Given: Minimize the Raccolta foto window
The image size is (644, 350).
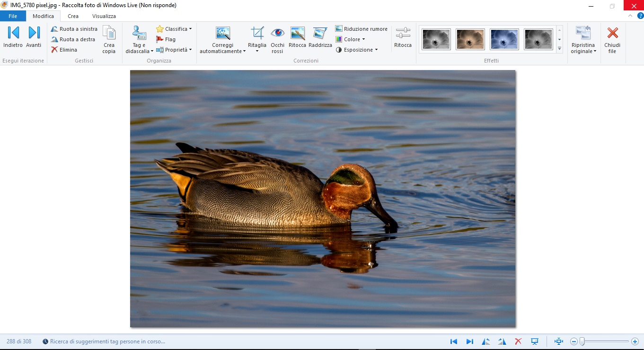Looking at the screenshot, I should (x=591, y=6).
